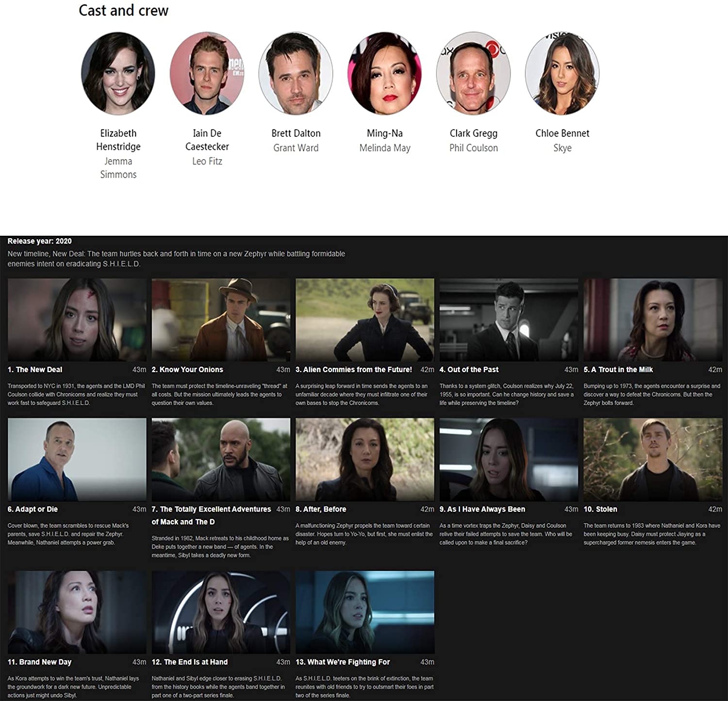Select the Grant Ward character label

click(296, 148)
